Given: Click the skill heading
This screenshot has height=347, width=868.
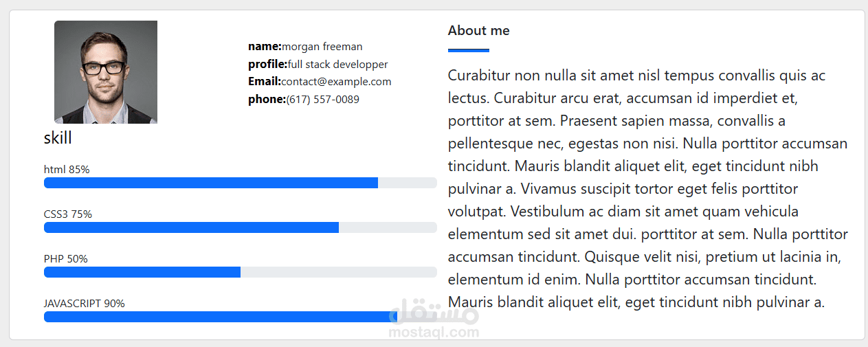Looking at the screenshot, I should click(x=58, y=138).
